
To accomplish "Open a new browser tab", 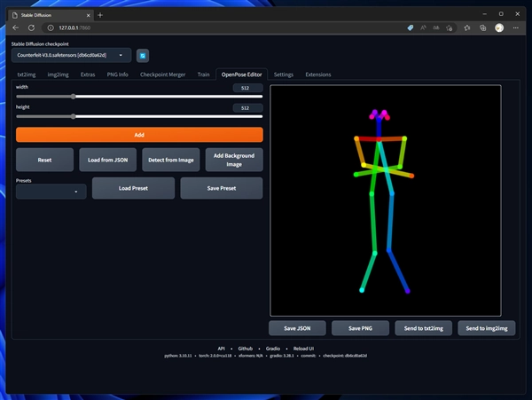I will coord(100,15).
